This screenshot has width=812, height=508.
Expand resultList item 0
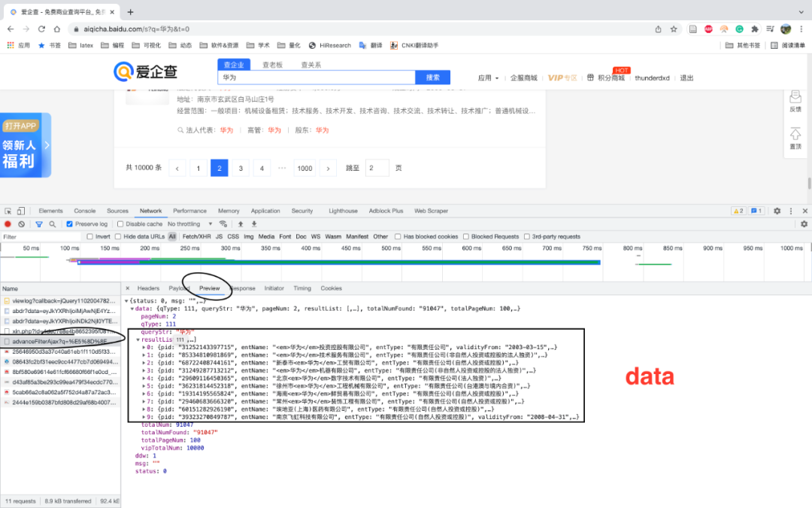click(144, 347)
